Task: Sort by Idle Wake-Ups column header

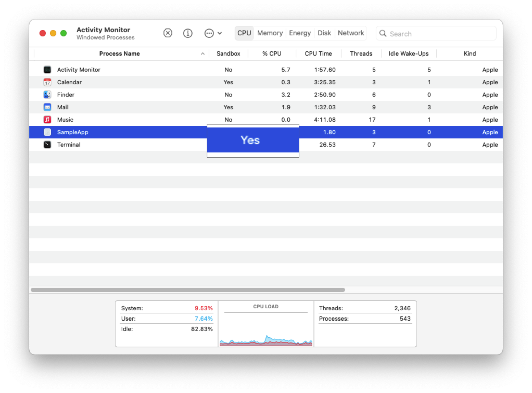Action: pos(408,54)
